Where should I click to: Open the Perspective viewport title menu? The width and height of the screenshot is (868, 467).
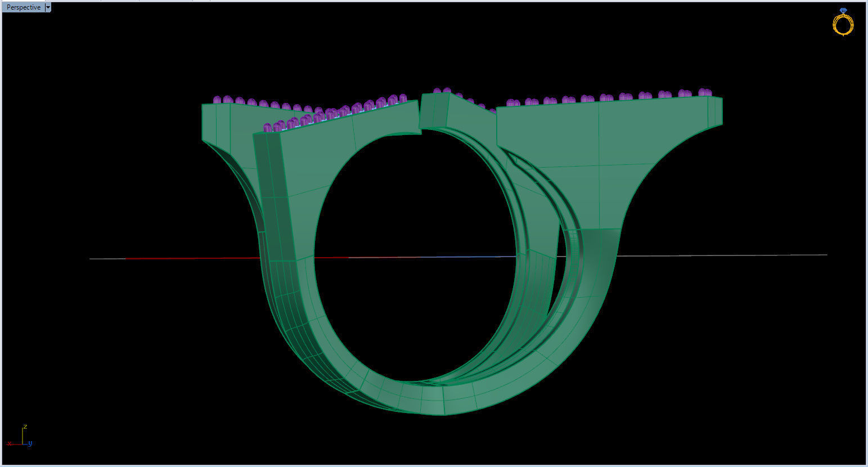pyautogui.click(x=23, y=7)
